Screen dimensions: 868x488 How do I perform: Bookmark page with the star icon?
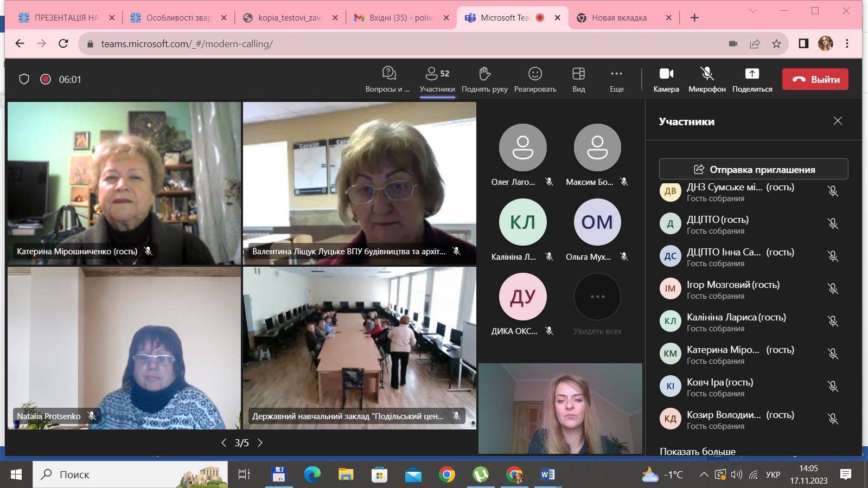[776, 44]
